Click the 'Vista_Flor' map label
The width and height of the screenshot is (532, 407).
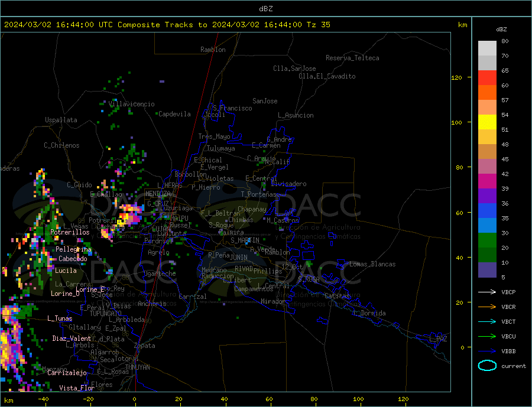pos(77,388)
